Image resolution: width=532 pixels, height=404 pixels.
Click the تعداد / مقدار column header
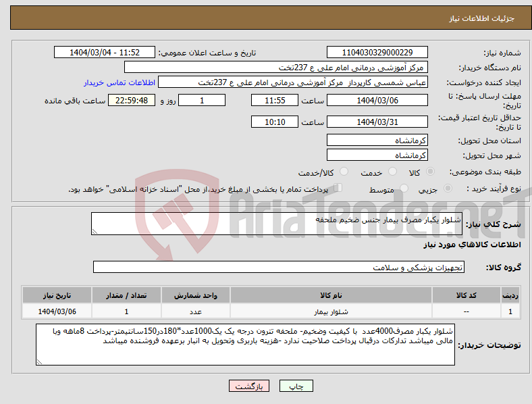tap(126, 295)
